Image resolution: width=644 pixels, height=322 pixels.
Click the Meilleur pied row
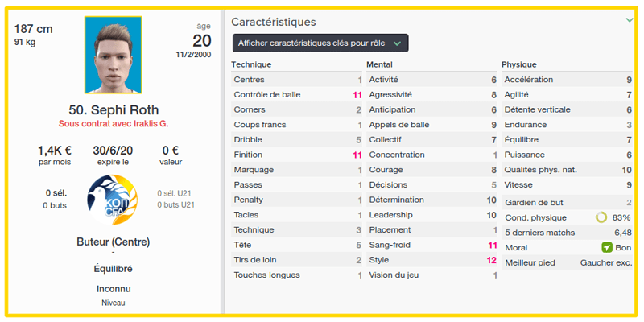[x=568, y=263]
